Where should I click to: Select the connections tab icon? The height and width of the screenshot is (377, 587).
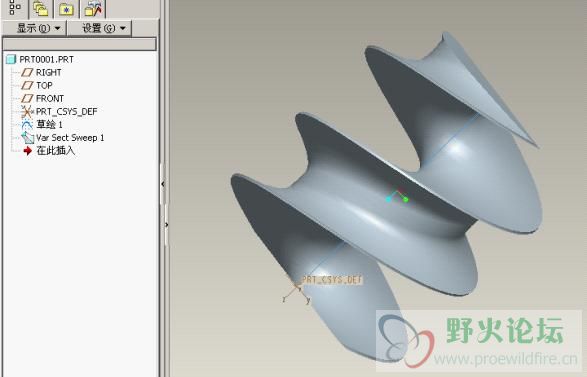(x=93, y=8)
